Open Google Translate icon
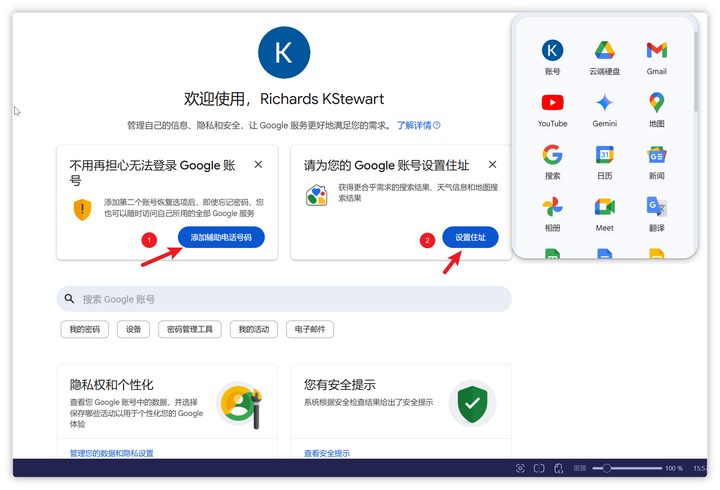 656,207
